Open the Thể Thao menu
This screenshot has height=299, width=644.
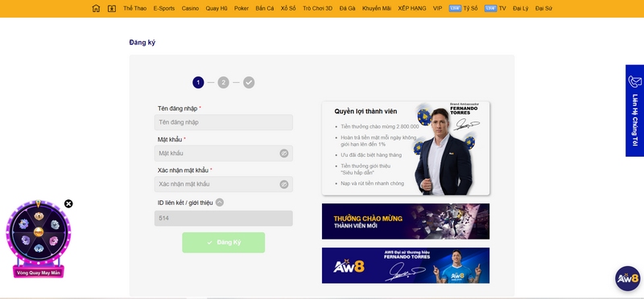click(134, 8)
